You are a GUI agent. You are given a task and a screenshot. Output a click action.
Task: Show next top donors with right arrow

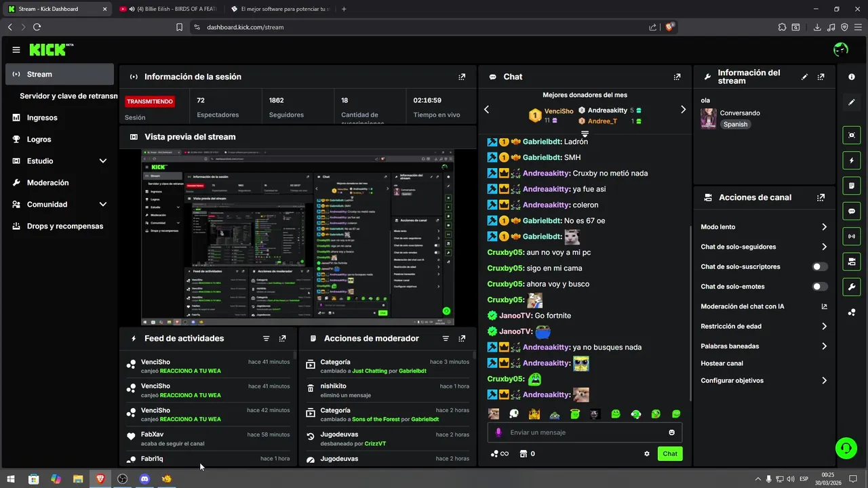pos(683,110)
